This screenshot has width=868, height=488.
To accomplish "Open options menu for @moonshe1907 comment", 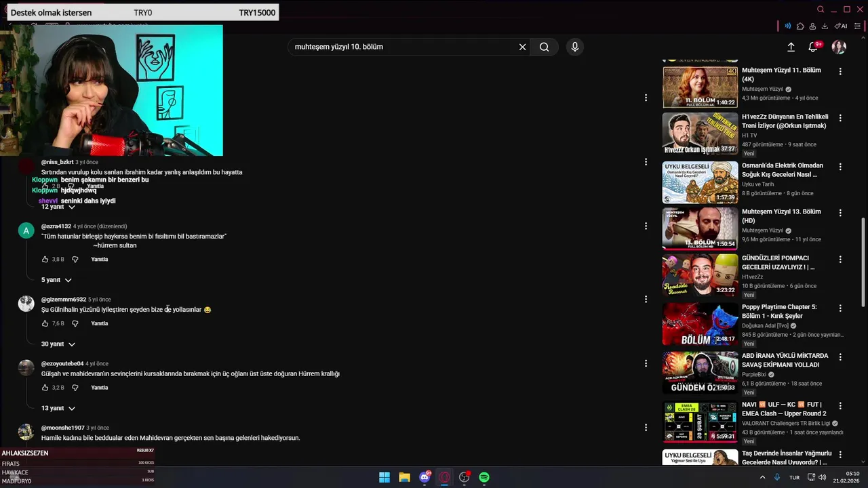I will pyautogui.click(x=646, y=428).
